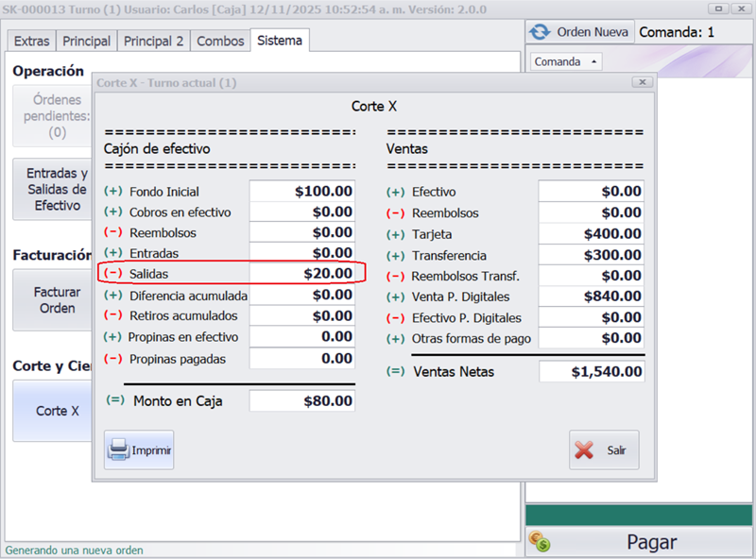Switch to the Principal tab

pyautogui.click(x=86, y=42)
